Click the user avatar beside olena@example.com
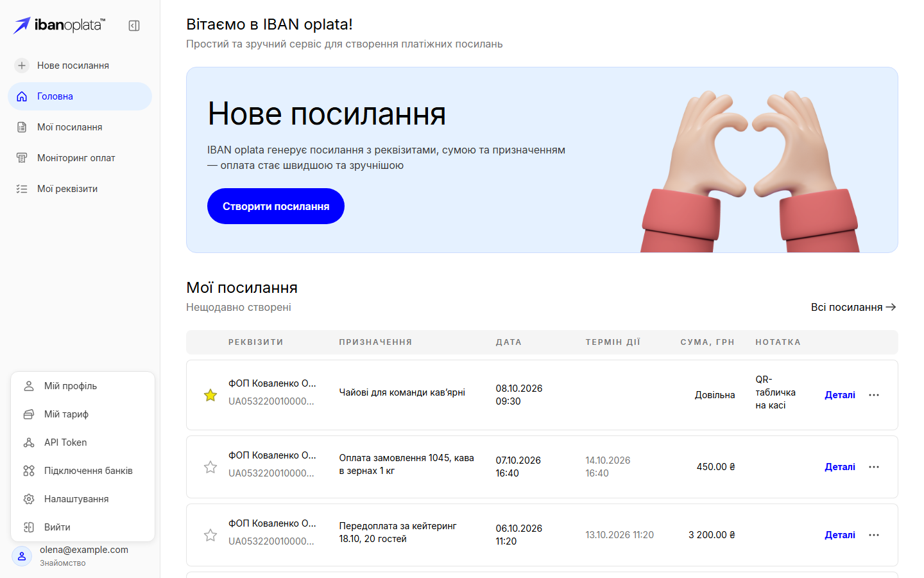 tap(22, 556)
